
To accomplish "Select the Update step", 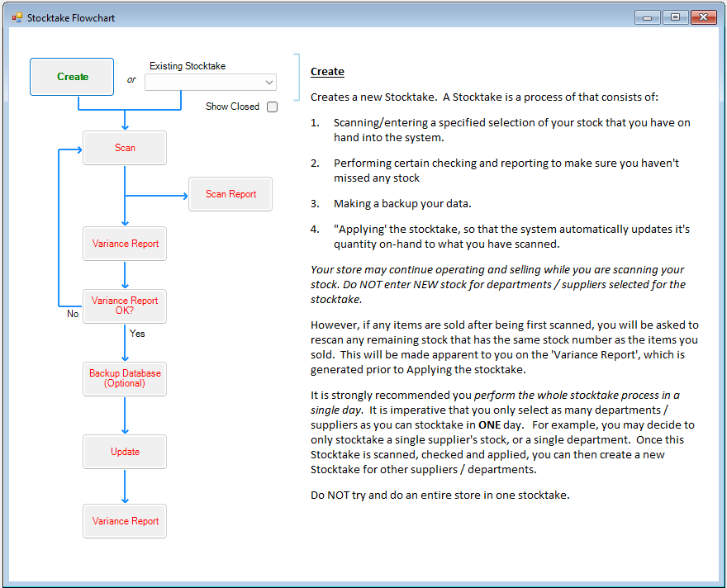I will (x=124, y=451).
